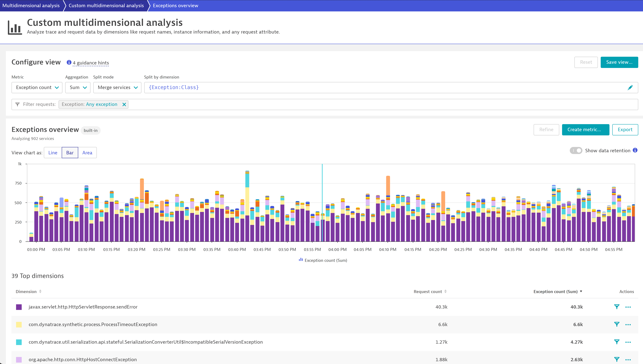Click the 4.27k exception count value

coord(577,342)
